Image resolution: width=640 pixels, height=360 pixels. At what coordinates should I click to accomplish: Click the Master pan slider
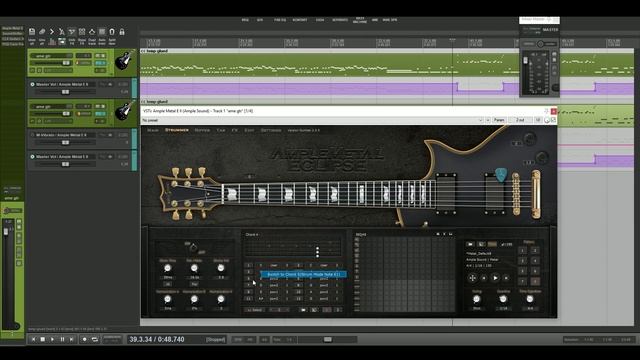click(x=540, y=44)
